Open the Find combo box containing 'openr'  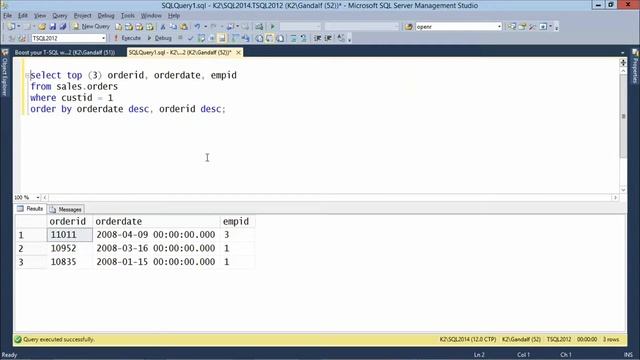coord(458,27)
